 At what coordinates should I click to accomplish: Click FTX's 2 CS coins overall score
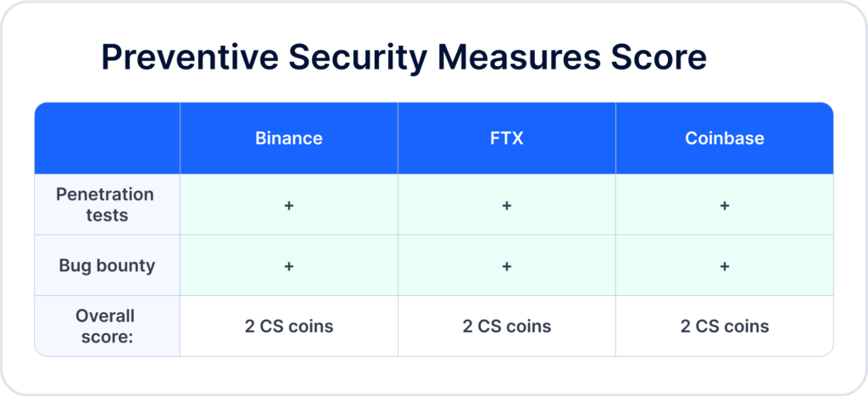coord(507,326)
